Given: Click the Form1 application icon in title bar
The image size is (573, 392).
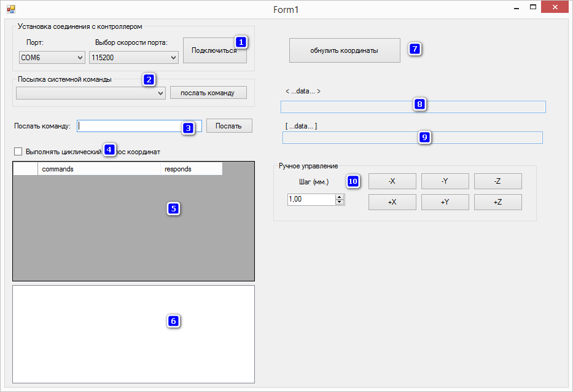Looking at the screenshot, I should point(10,9).
